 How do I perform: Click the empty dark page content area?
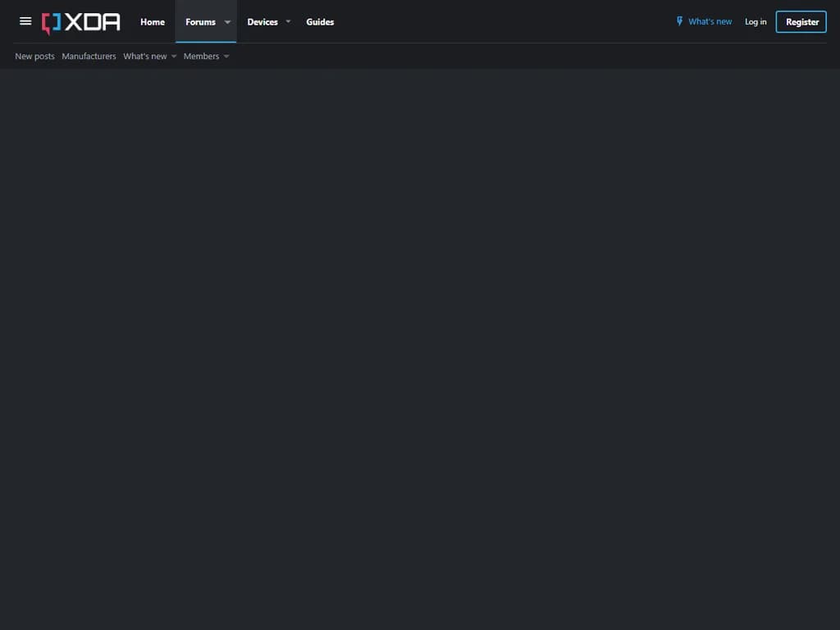tap(420, 348)
